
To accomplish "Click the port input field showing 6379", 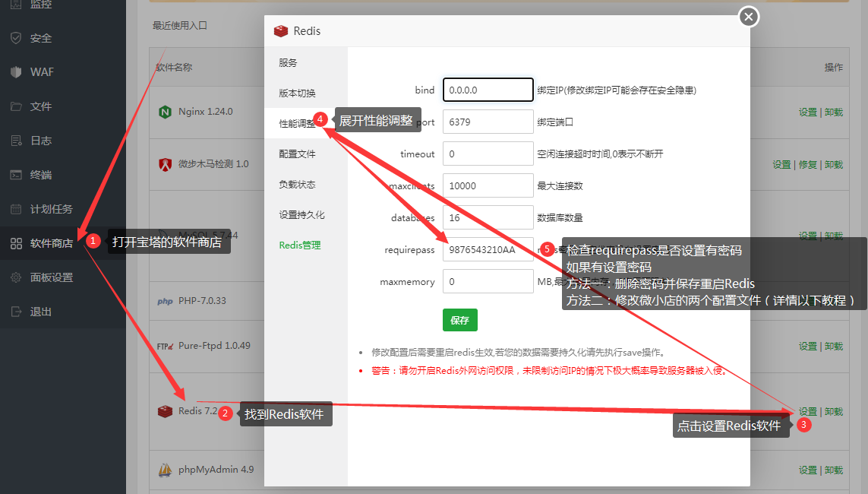I will coord(488,122).
